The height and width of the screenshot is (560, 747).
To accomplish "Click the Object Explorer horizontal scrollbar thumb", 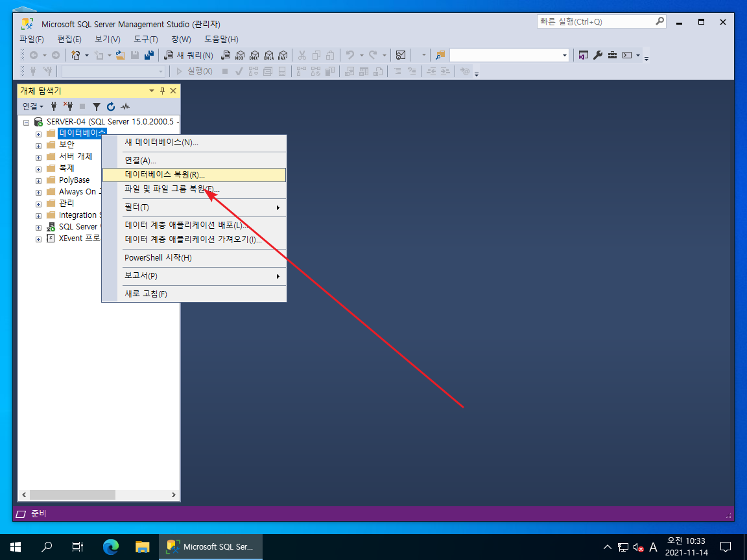I will click(72, 495).
